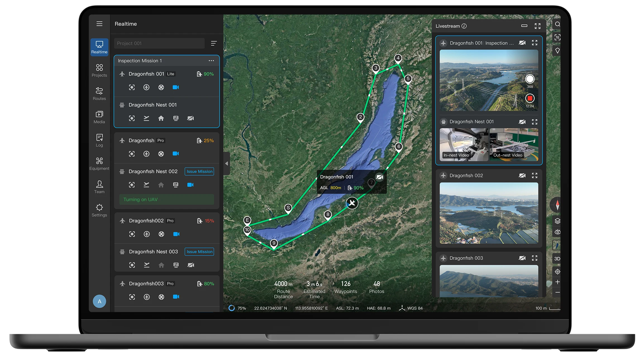644x357 pixels.
Task: Toggle Dragonfish003 Pro camera video
Action: (x=176, y=297)
